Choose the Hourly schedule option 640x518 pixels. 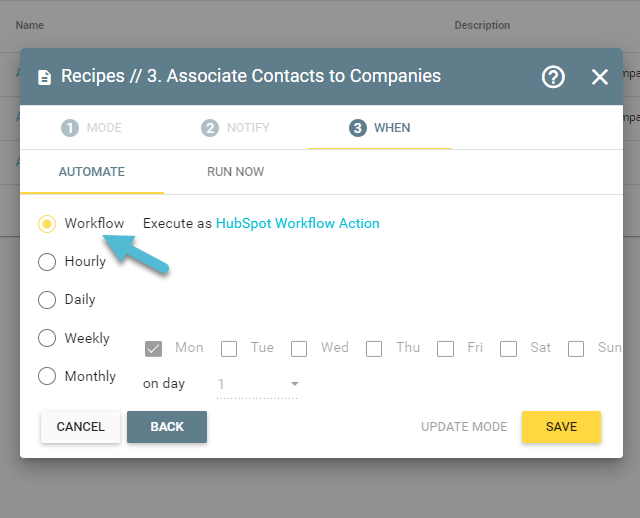47,262
